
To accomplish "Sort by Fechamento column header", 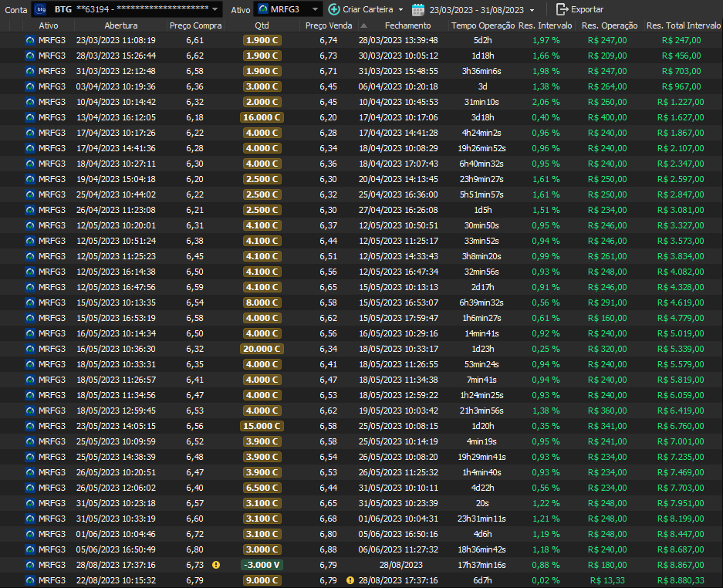I will click(x=407, y=25).
